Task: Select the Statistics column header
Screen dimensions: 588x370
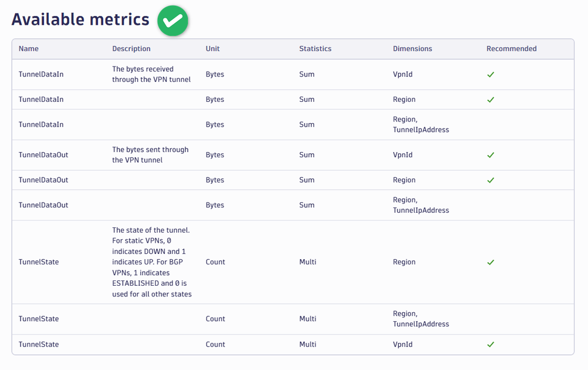Action: tap(315, 49)
